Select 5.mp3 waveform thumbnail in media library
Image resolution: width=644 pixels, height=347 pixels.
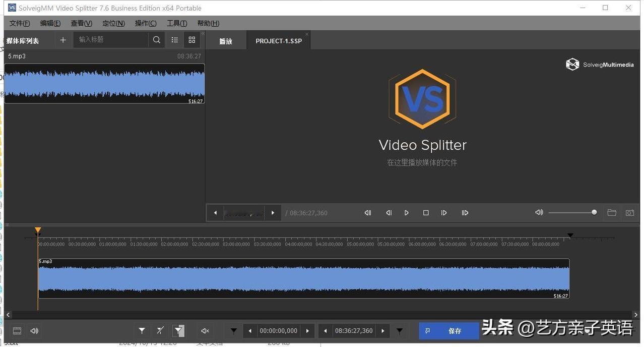coord(104,83)
